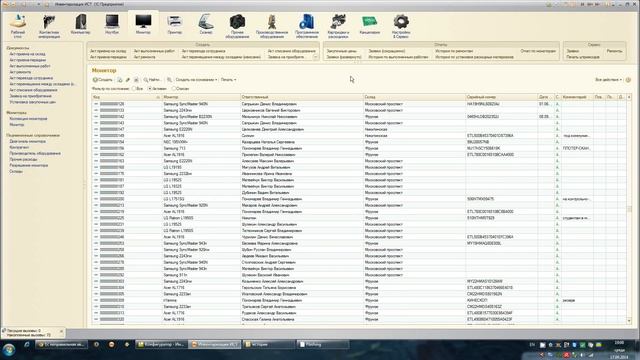Open Печать штрихкодов service link
Image resolution: width=640 pixels, height=360 pixels.
(x=583, y=57)
